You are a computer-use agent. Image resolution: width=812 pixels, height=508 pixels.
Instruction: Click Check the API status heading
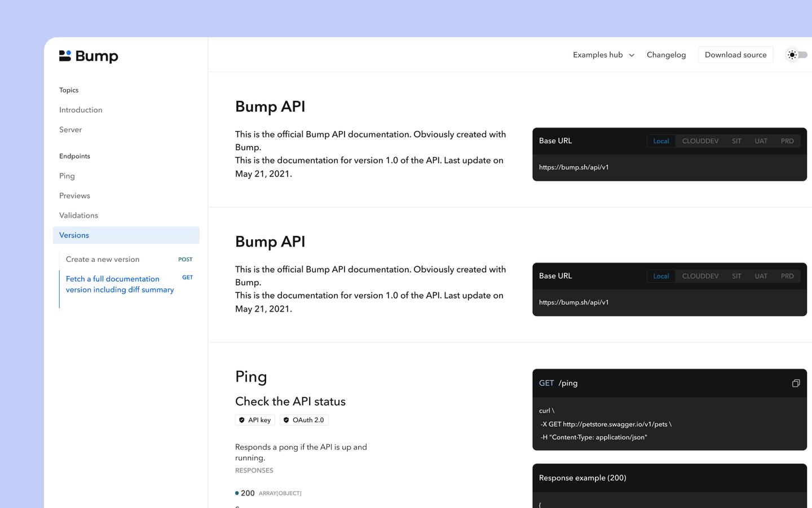coord(290,401)
